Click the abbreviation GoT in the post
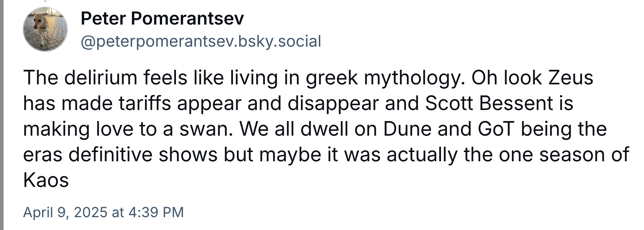Image resolution: width=644 pixels, height=230 pixels. coord(496,129)
